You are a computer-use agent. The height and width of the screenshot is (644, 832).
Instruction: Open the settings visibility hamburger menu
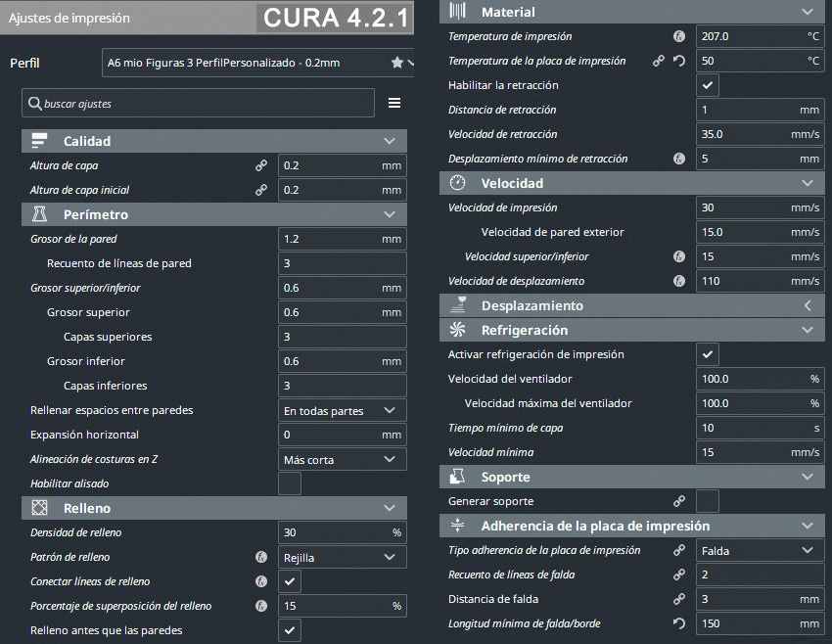[394, 103]
